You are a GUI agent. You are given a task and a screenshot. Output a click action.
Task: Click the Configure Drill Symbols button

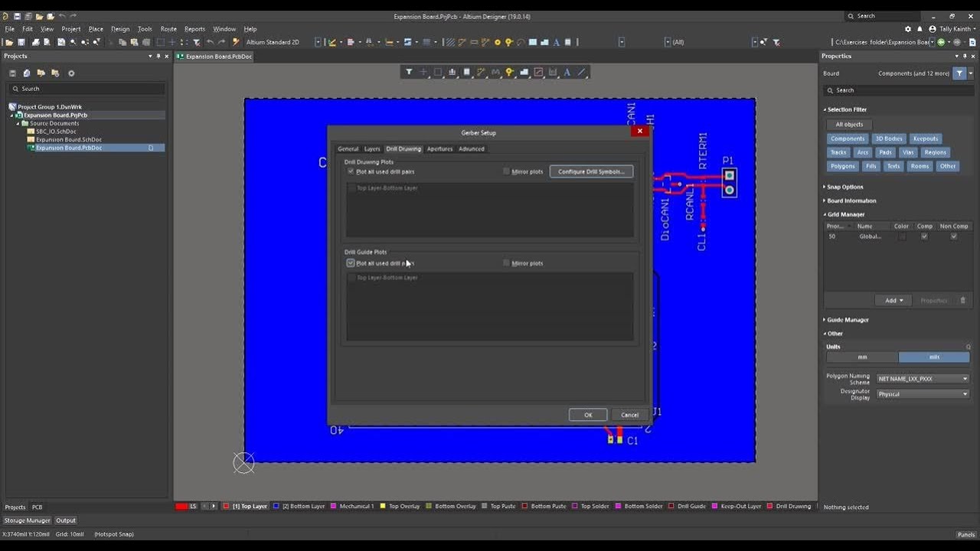591,171
